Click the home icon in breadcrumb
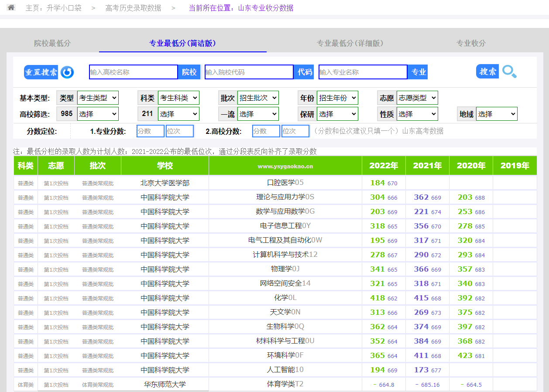The height and width of the screenshot is (392, 549). pyautogui.click(x=11, y=7)
